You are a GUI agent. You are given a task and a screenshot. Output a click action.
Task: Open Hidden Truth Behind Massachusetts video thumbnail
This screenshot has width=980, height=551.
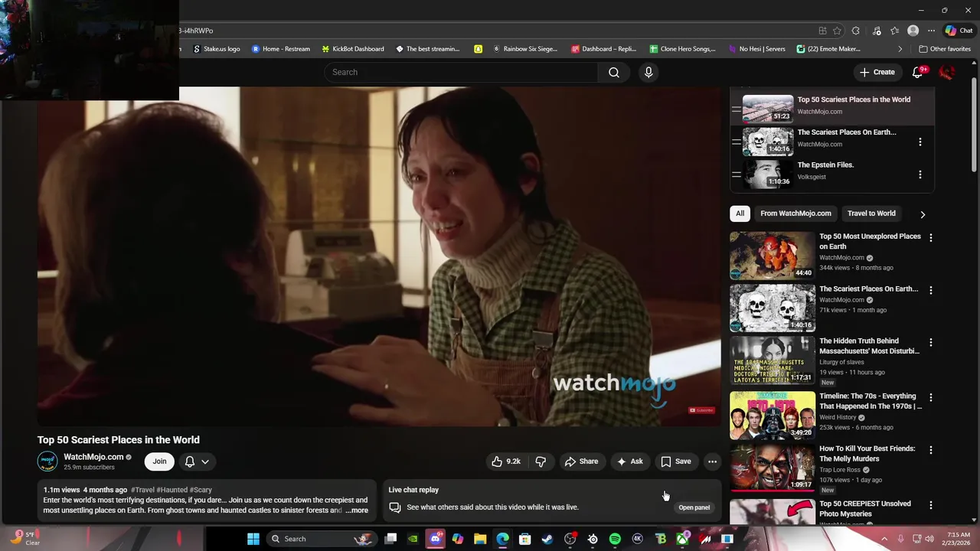[773, 360]
